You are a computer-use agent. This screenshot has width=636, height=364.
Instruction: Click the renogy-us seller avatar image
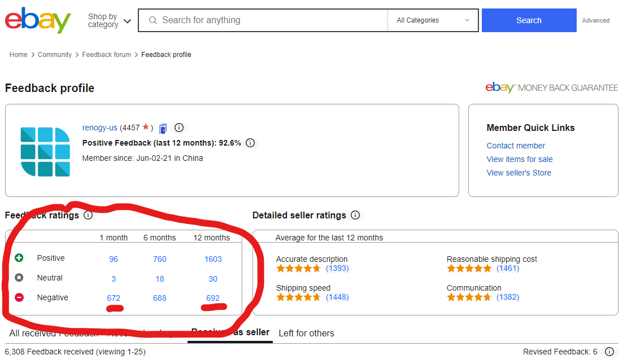[45, 152]
